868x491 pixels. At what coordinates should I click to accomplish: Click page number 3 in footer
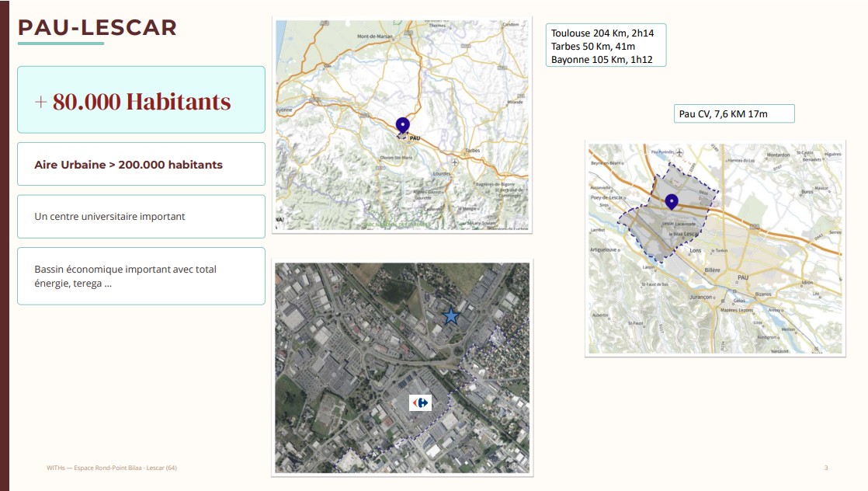coord(826,468)
